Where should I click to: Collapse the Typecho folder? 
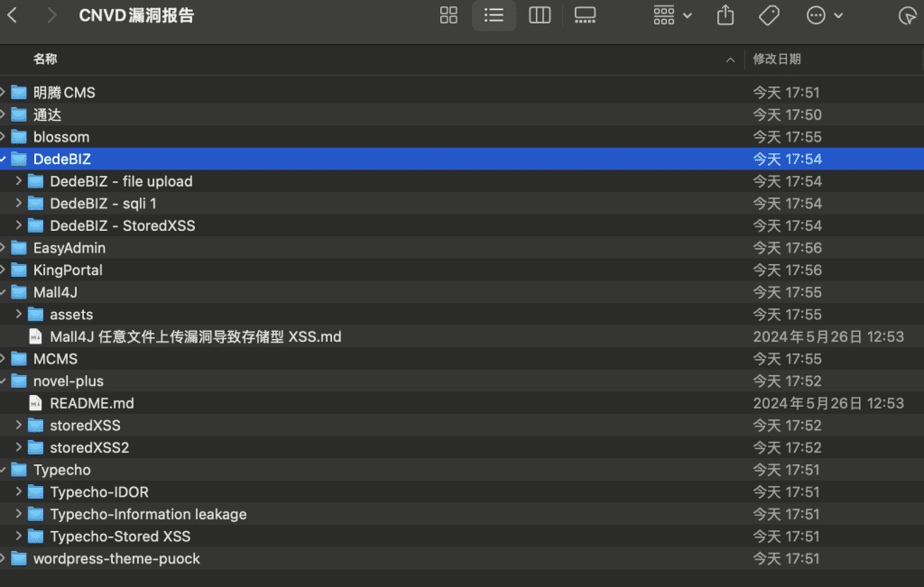(x=3, y=470)
